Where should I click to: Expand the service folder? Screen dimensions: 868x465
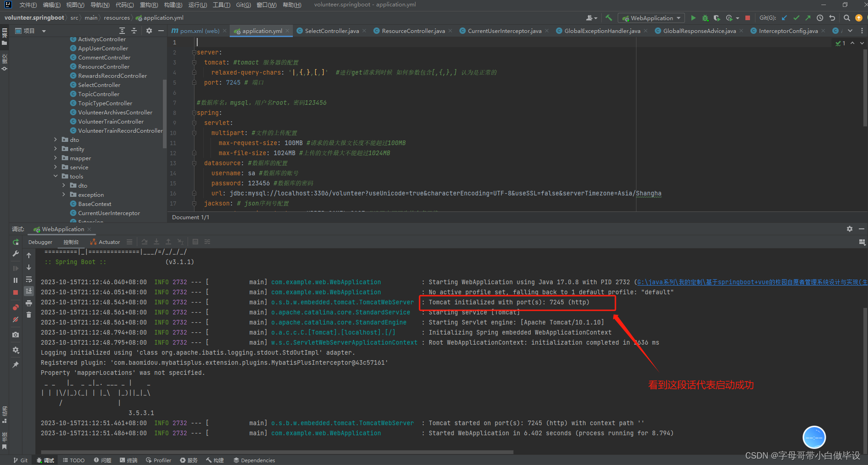point(55,167)
